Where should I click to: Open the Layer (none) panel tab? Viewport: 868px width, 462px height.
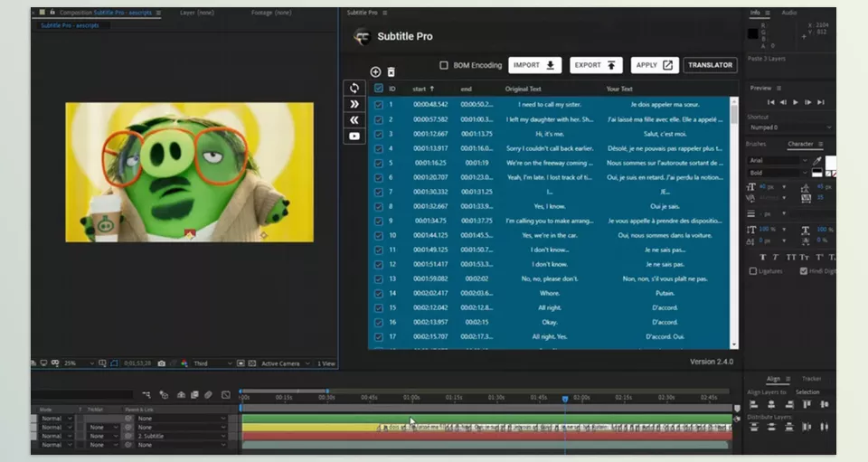(x=196, y=13)
